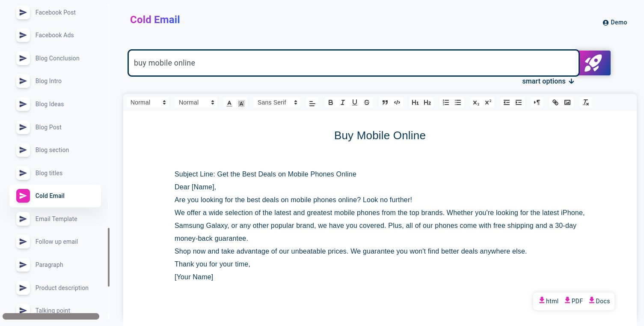Open the background highlight color picker

pyautogui.click(x=241, y=103)
